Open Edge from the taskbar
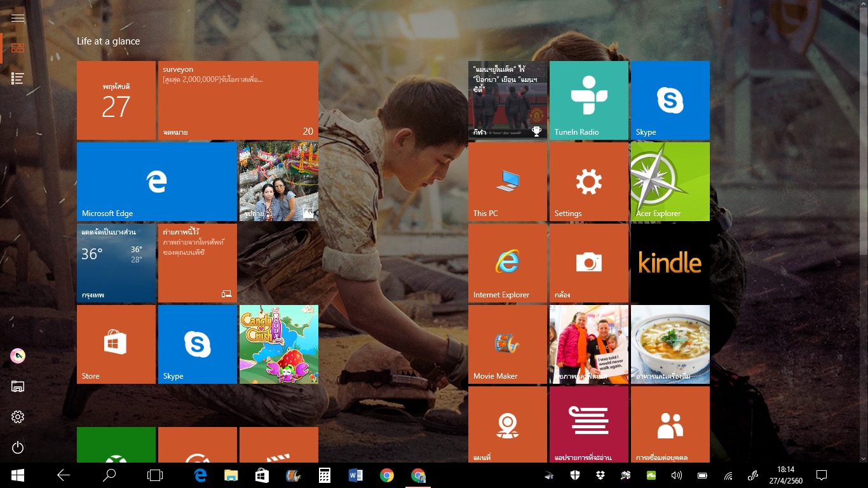The width and height of the screenshot is (868, 488). [x=201, y=475]
